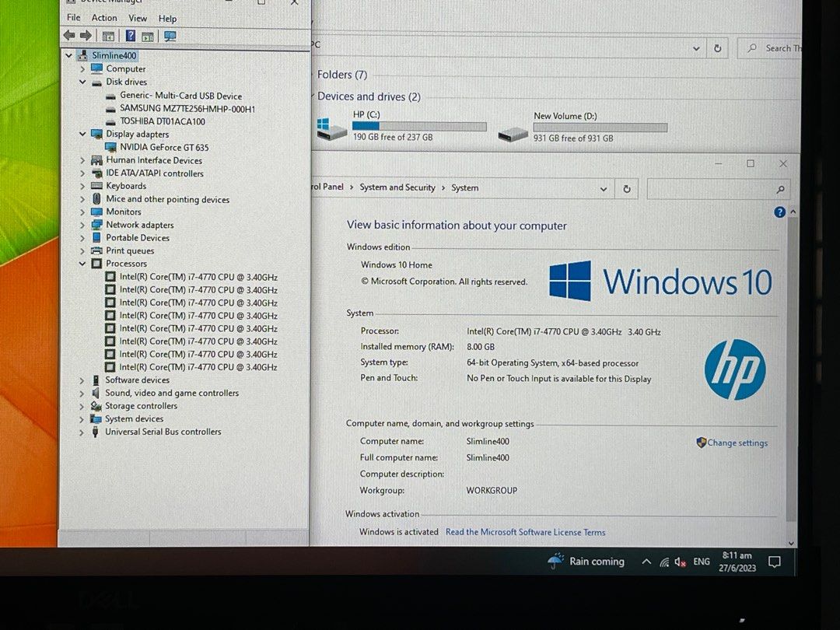Open Action Center notification icon on taskbar
Screen dimensions: 840x630
(775, 562)
